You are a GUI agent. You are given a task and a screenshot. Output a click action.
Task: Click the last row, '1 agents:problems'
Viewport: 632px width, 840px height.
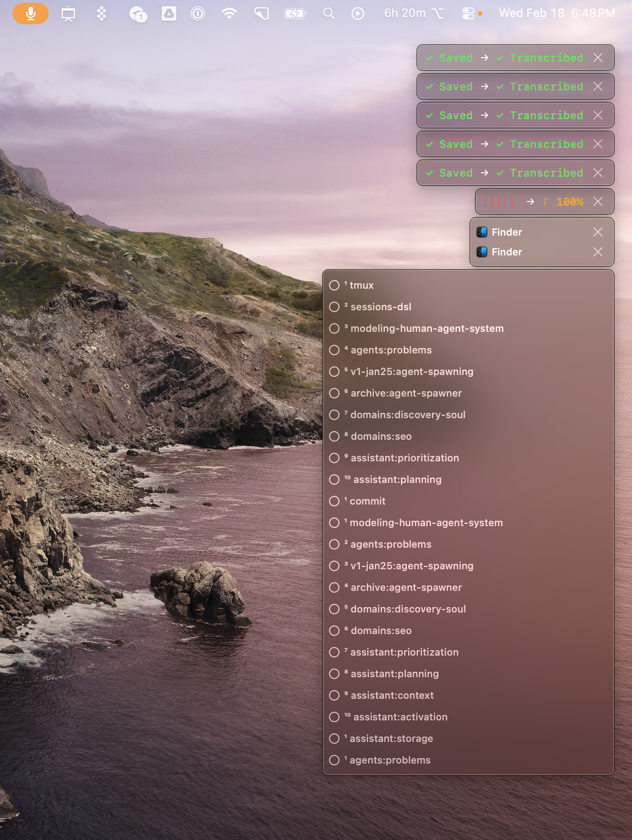point(468,760)
